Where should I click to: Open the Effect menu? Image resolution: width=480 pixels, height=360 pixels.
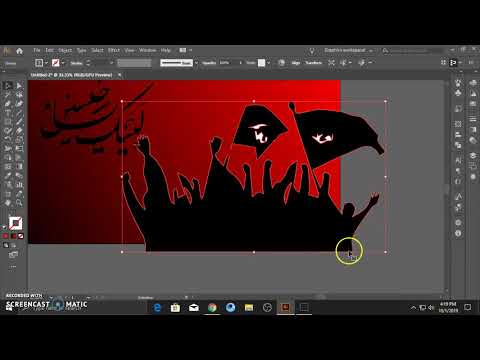[114, 50]
